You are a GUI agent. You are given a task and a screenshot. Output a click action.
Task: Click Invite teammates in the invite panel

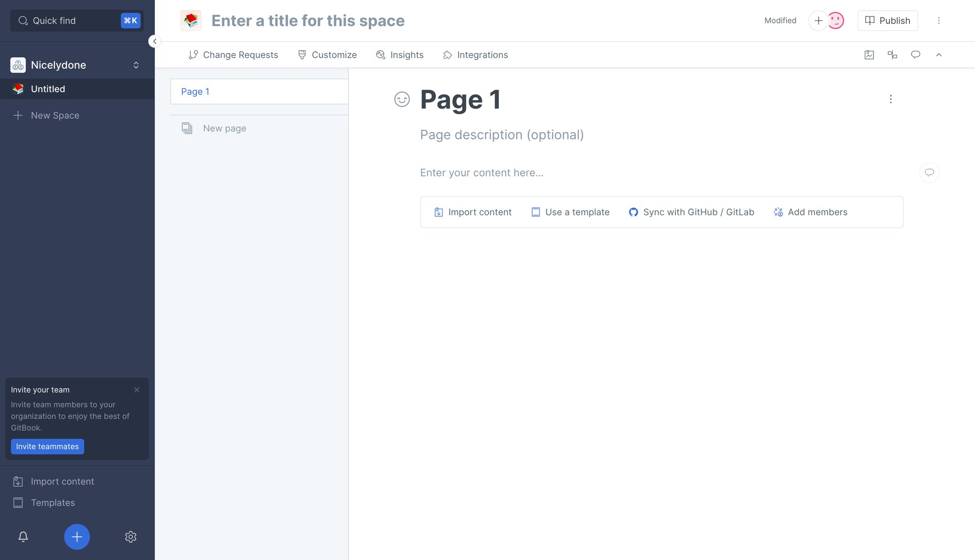(x=47, y=446)
